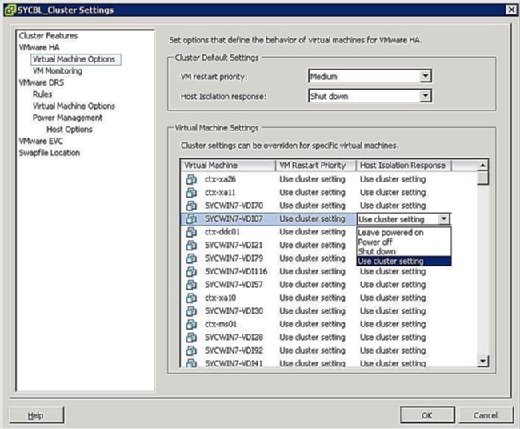Open Host Options under Power Management

69,129
